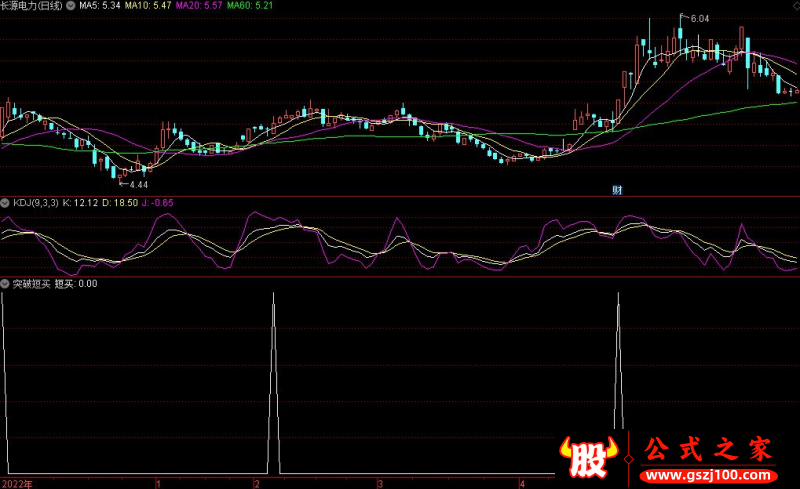
Task: Expand the KDJ indicator dropdown arrow
Action: tap(6, 203)
